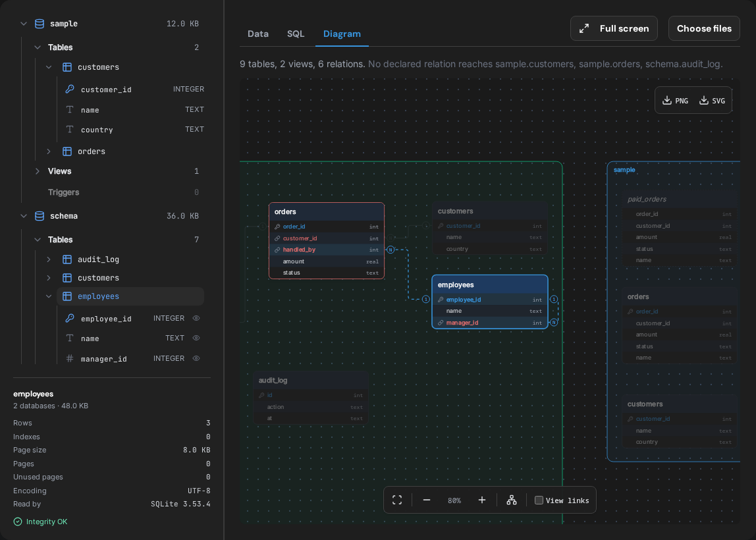Click the key icon beside order_id in orders node

277,227
